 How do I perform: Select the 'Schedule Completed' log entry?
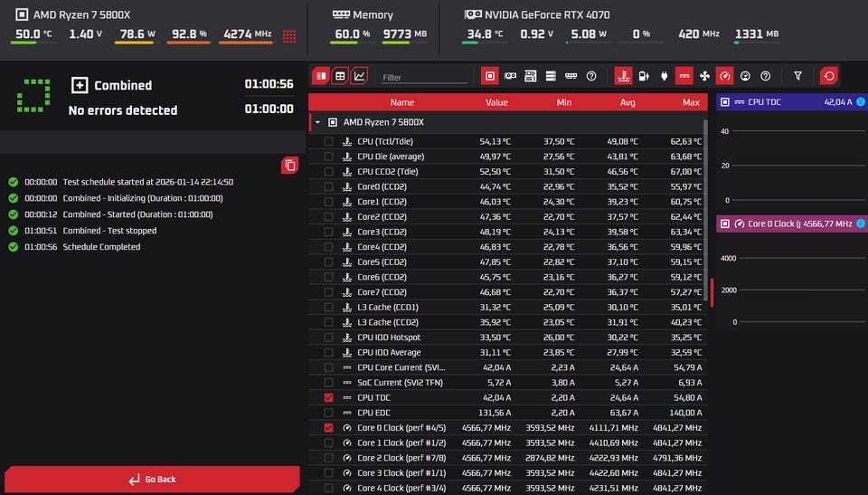pos(101,247)
